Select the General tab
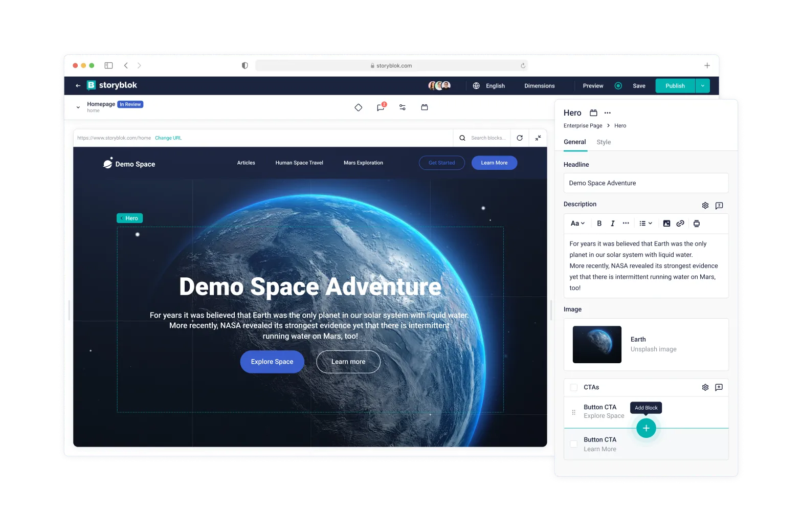The image size is (802, 532). (575, 142)
